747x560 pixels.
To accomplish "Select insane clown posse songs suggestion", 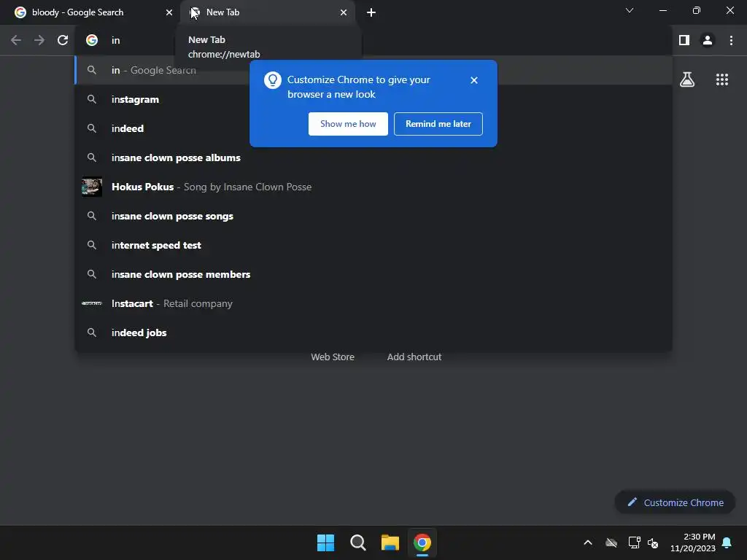I will click(x=373, y=216).
